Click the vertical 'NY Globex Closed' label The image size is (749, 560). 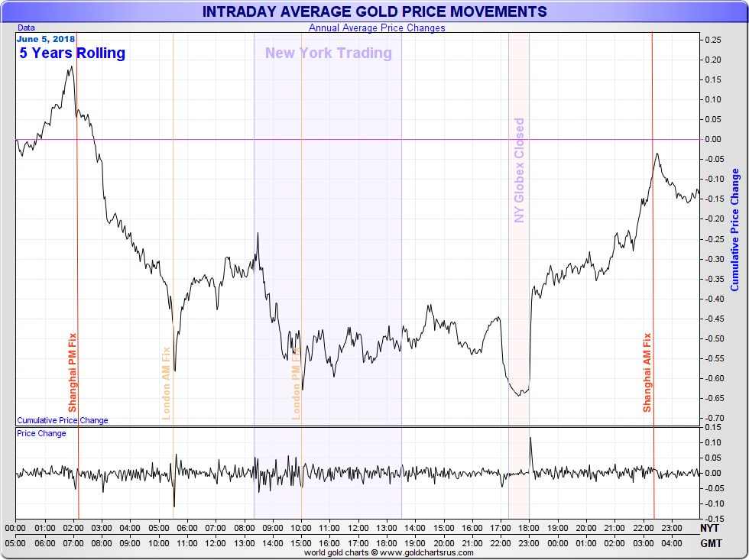click(519, 170)
